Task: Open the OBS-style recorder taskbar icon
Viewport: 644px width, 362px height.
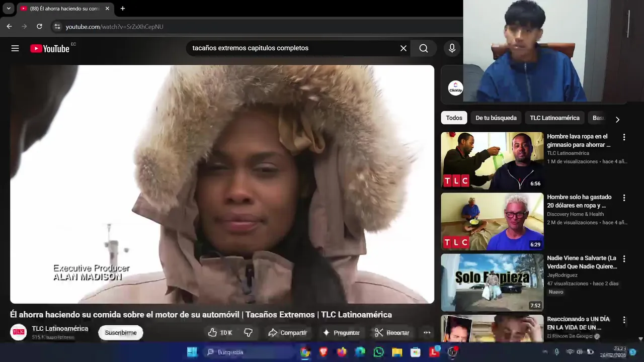Action: (453, 352)
